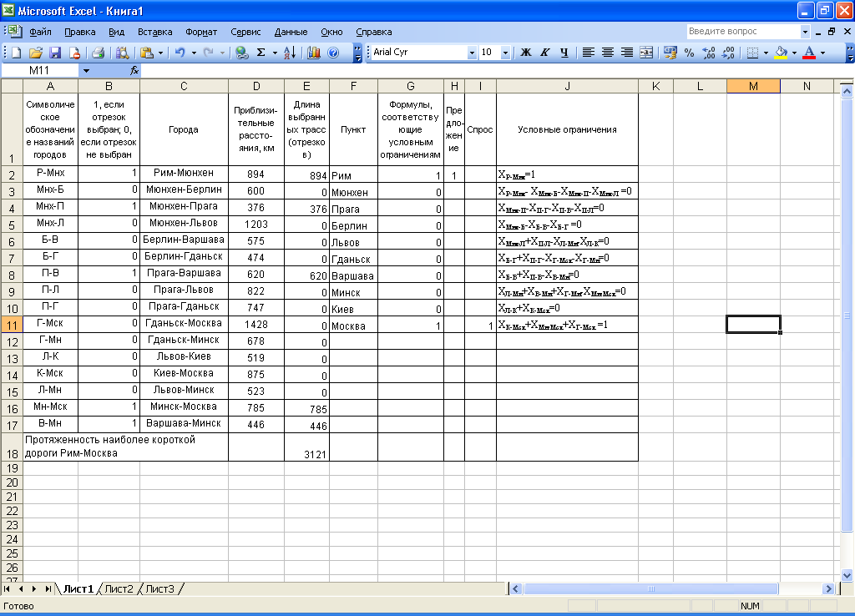Click the Sort Ascending icon
This screenshot has width=855, height=616.
click(x=289, y=52)
